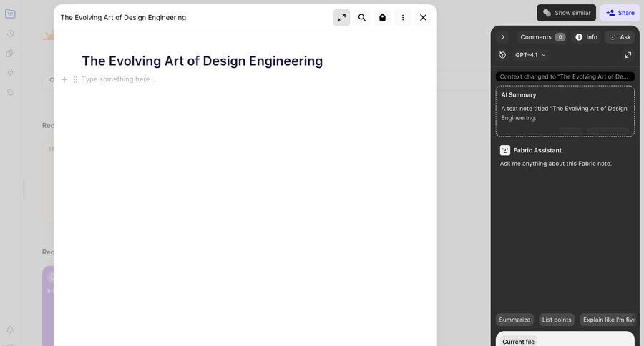
Task: Click the plus icon to add a block
Action: [x=64, y=79]
